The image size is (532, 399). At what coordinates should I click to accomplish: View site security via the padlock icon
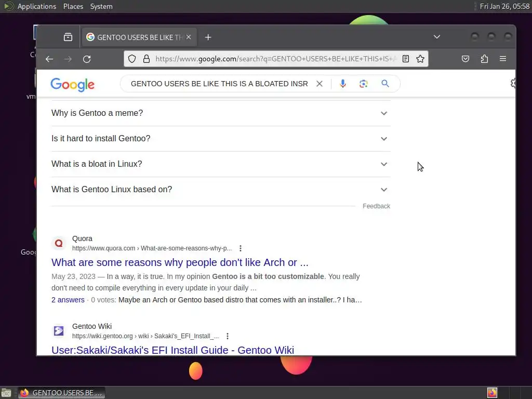point(147,59)
